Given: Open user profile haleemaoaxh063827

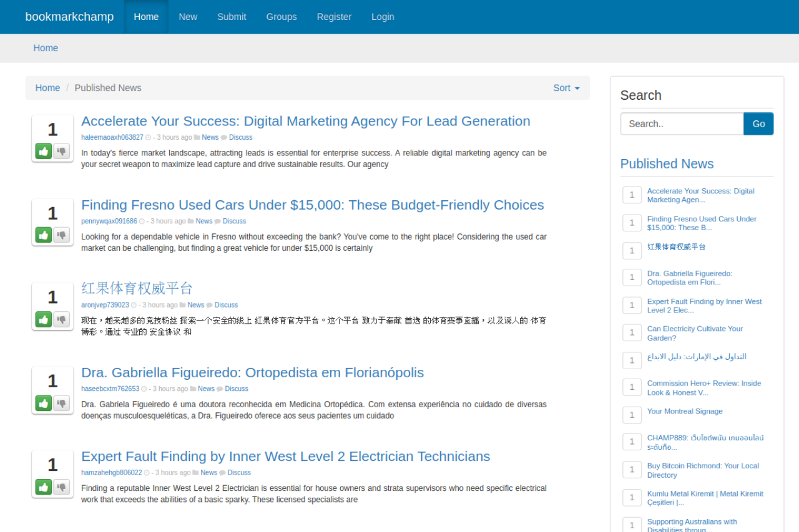Looking at the screenshot, I should click(112, 137).
